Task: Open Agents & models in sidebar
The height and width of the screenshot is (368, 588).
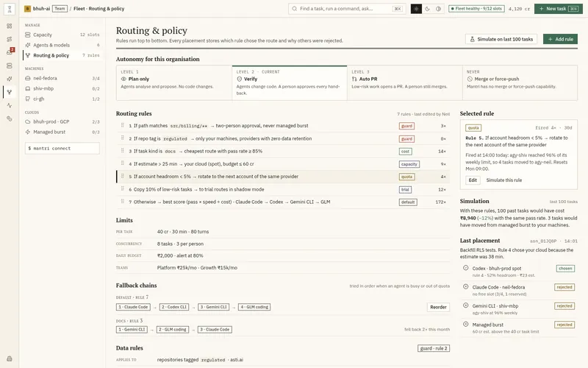Action: coord(62,45)
